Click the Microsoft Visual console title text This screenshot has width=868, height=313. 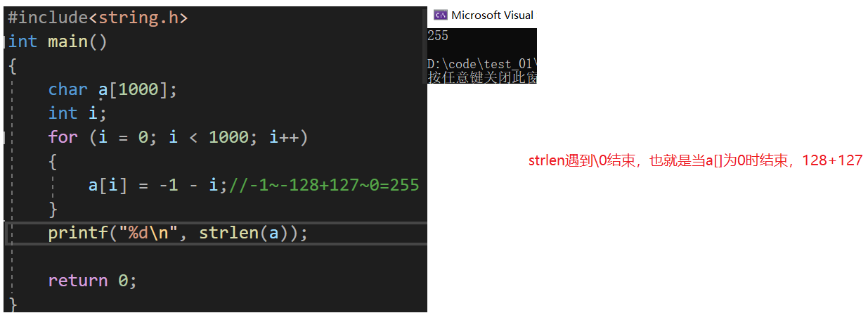pyautogui.click(x=492, y=15)
